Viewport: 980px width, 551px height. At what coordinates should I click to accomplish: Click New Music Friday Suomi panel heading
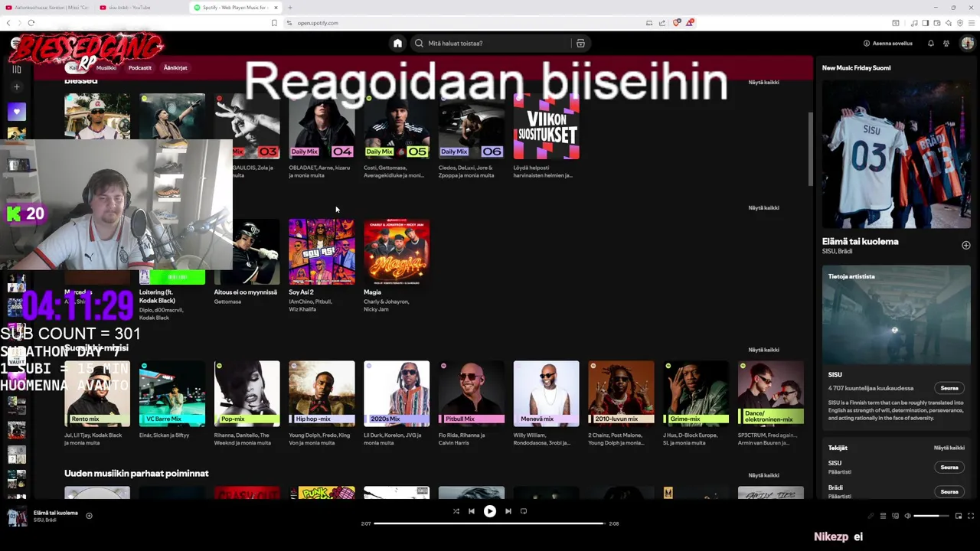[856, 68]
